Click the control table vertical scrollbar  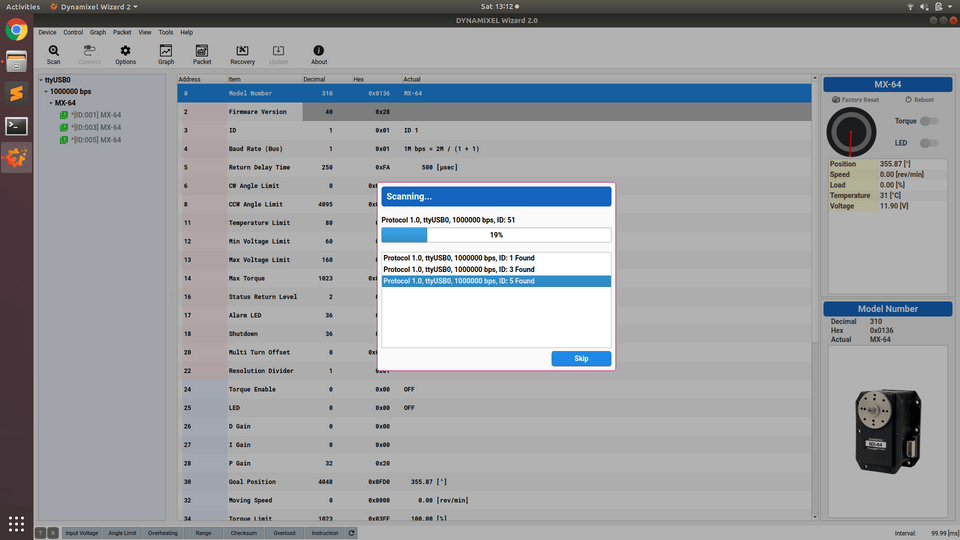pyautogui.click(x=815, y=298)
